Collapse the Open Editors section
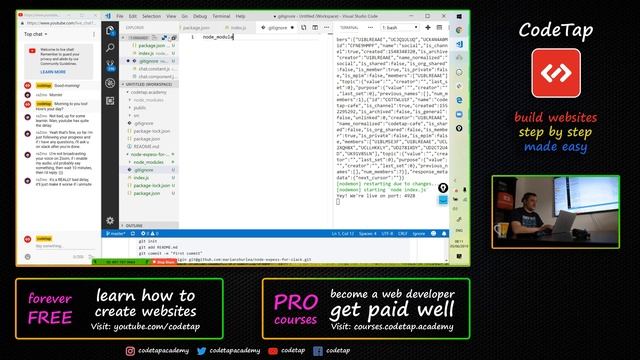The width and height of the screenshot is (640, 360). tap(123, 38)
